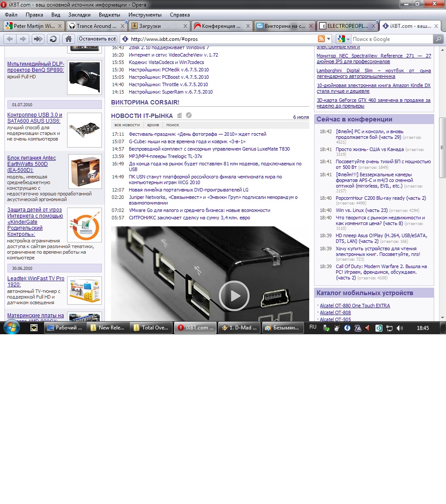
Task: Open the Инструменты menu
Action: pos(145,15)
